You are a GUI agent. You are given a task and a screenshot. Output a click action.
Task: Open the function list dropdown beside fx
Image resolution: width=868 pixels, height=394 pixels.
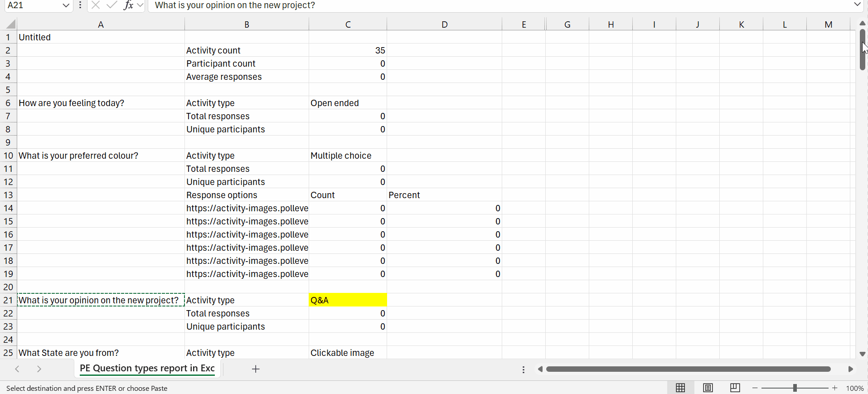(x=140, y=5)
